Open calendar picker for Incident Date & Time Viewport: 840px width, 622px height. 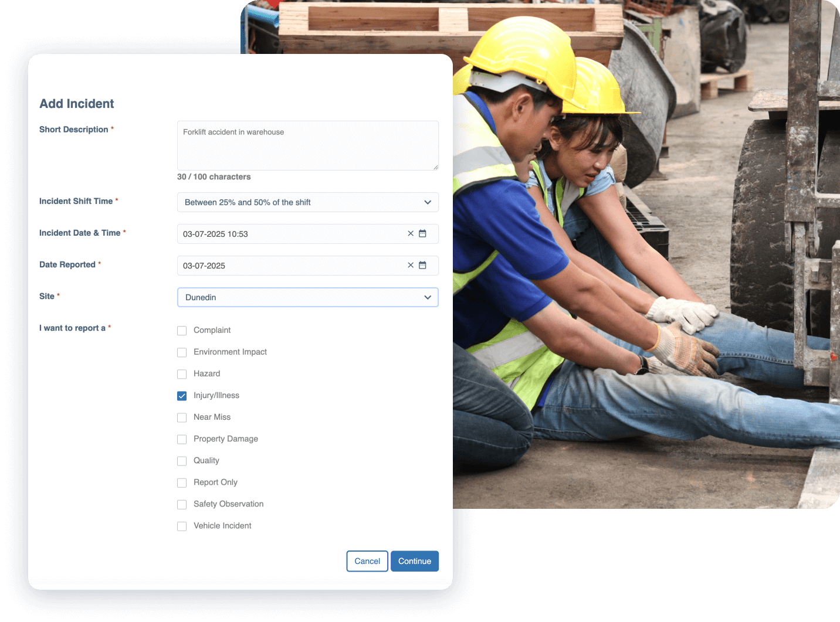[422, 233]
